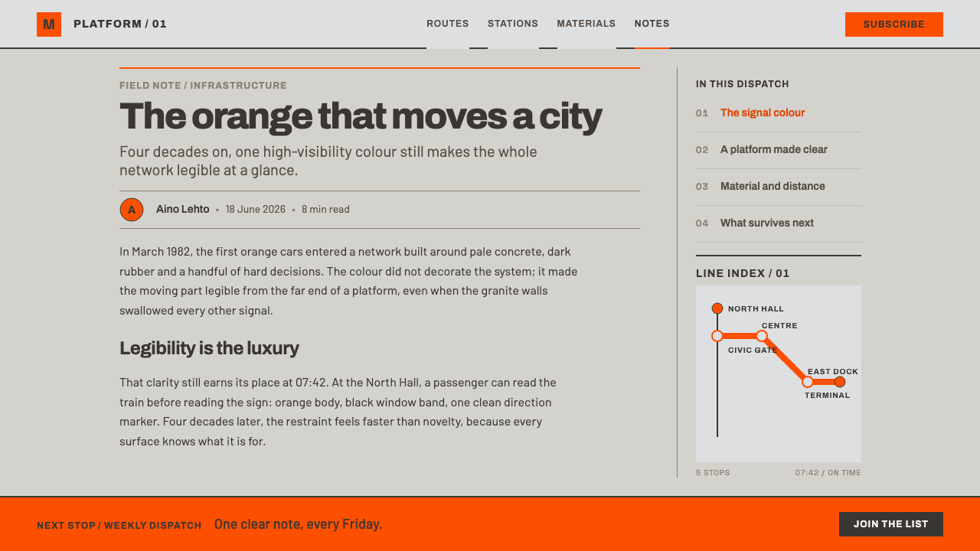Select North Hall station marker on map
This screenshot has height=551, width=980.
point(717,308)
